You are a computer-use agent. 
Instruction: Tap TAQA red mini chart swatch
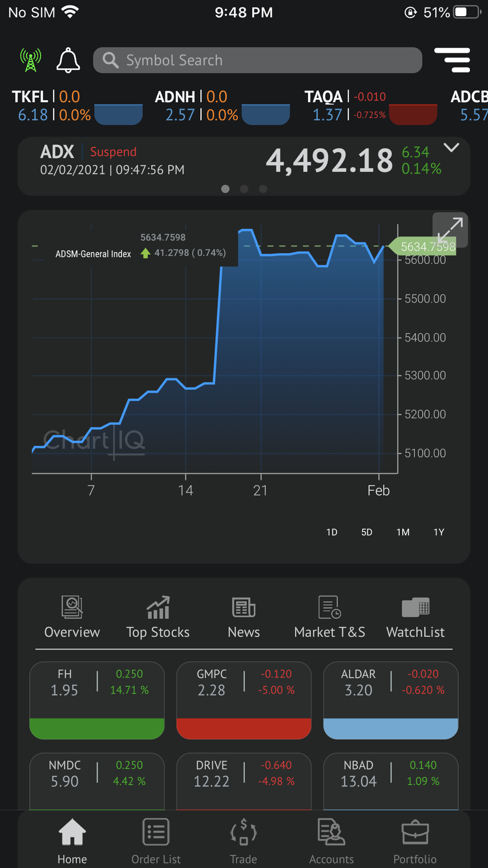point(413,115)
